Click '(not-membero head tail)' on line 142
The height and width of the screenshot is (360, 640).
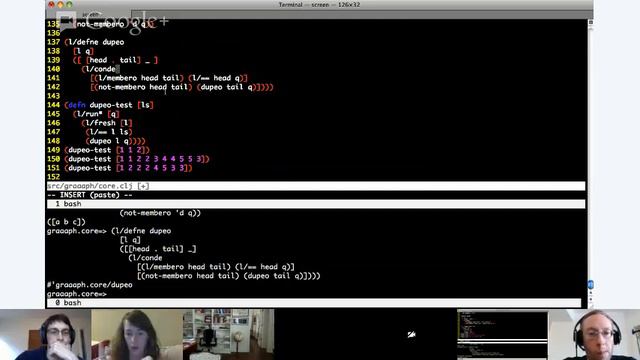(143, 87)
